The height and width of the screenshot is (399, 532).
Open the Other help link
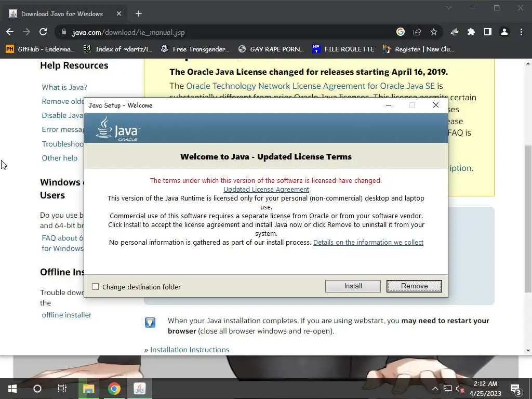[x=59, y=158]
